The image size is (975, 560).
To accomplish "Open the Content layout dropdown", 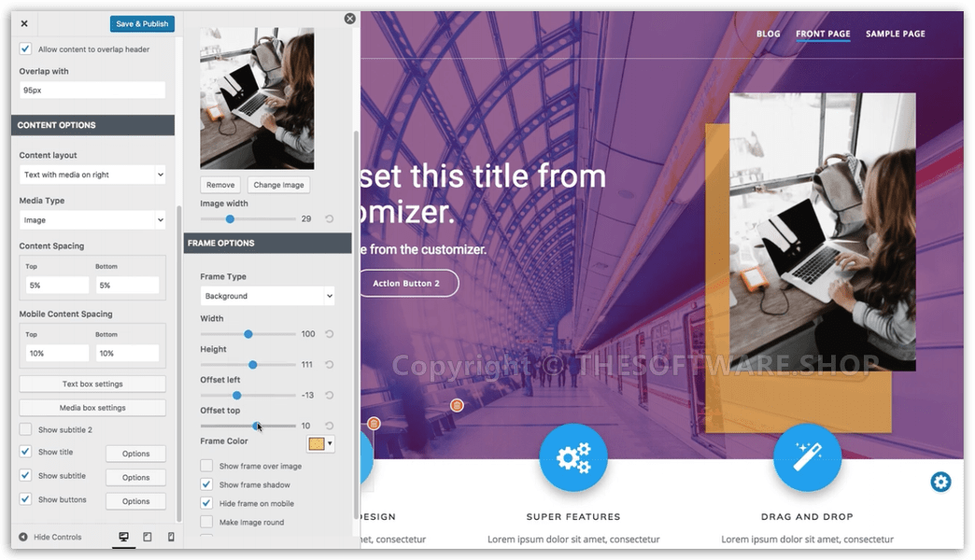I will [x=92, y=175].
